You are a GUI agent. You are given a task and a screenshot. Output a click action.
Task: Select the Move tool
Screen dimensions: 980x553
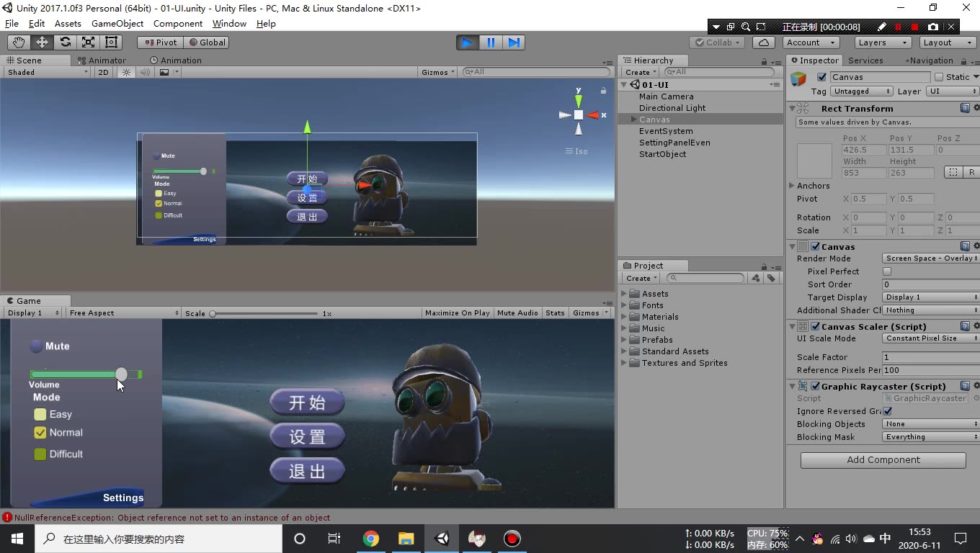pyautogui.click(x=41, y=42)
